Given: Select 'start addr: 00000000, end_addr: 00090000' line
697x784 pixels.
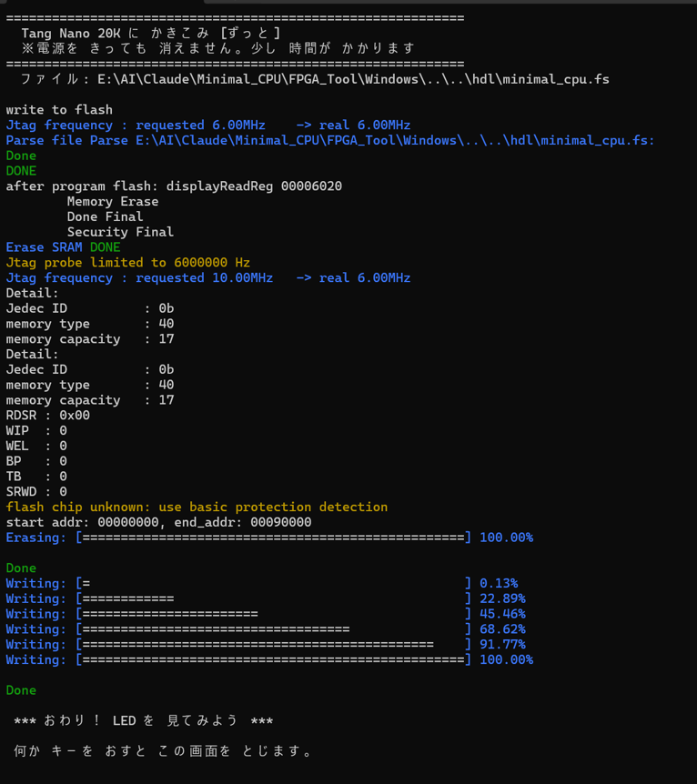Looking at the screenshot, I should (158, 522).
